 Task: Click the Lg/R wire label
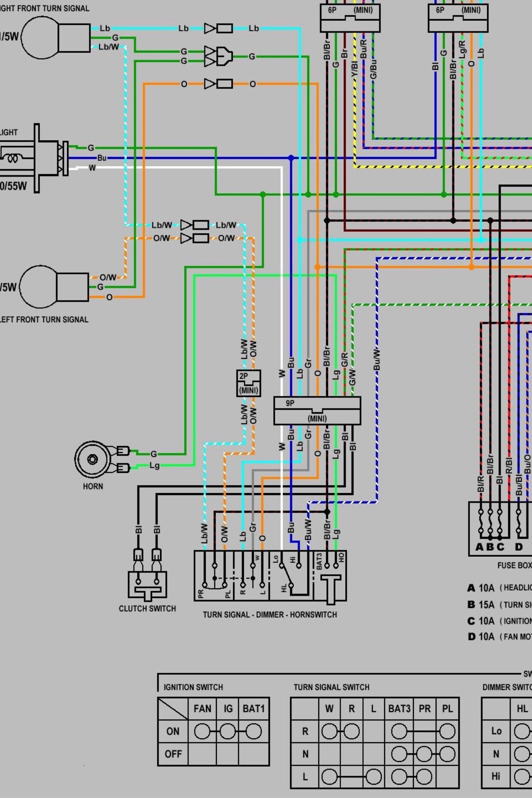pos(462,49)
